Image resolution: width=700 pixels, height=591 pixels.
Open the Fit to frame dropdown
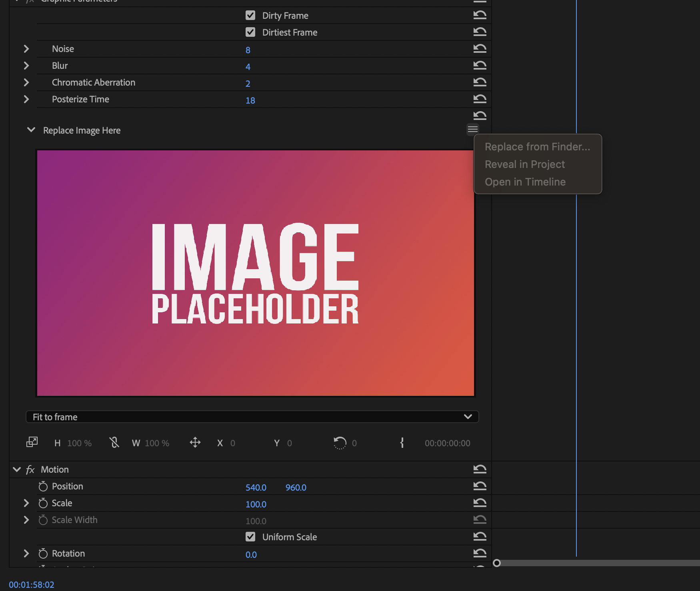[x=467, y=417]
